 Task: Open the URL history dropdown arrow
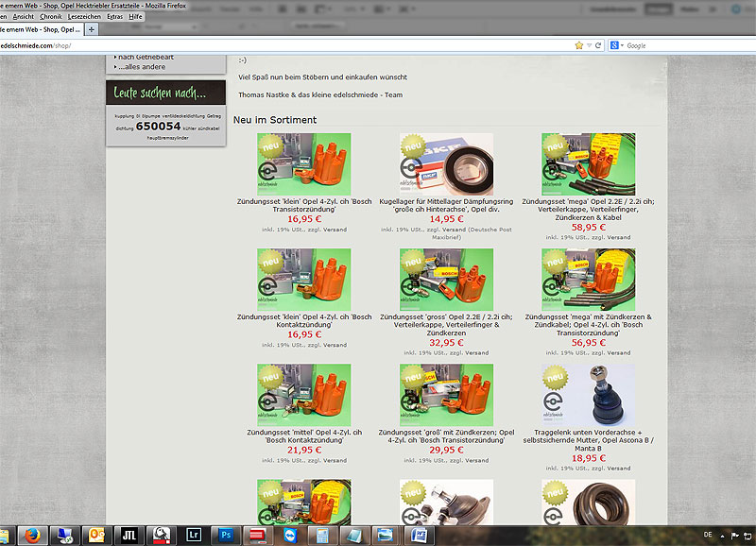(590, 45)
